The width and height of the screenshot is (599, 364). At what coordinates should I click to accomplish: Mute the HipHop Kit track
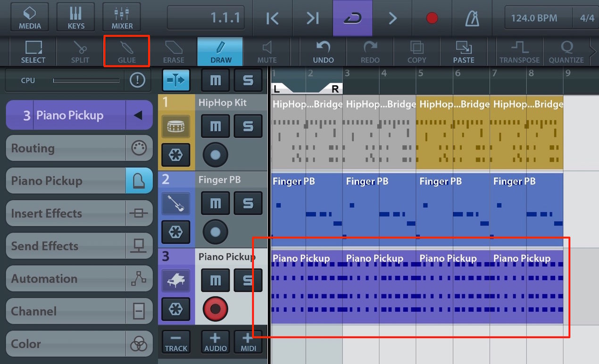point(215,126)
